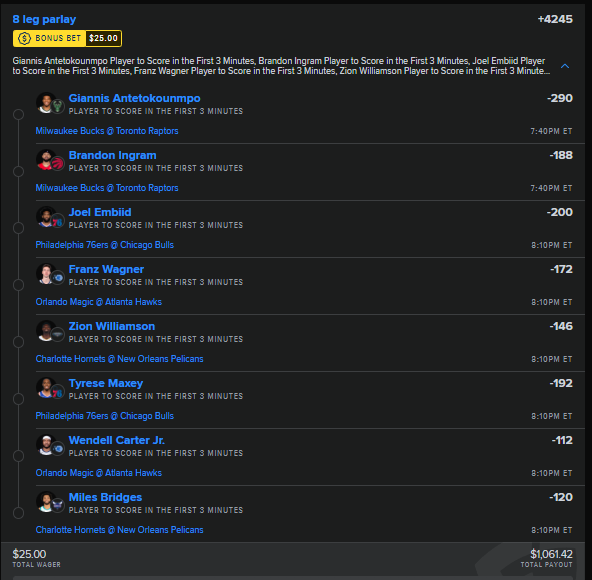Click the Miles Bridges leg status circle
The height and width of the screenshot is (580, 592).
tap(18, 513)
